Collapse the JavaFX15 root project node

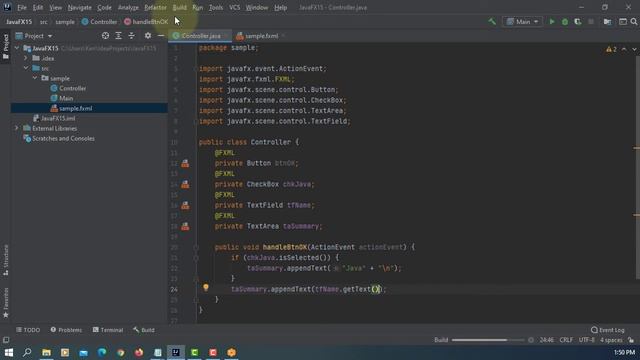17,48
